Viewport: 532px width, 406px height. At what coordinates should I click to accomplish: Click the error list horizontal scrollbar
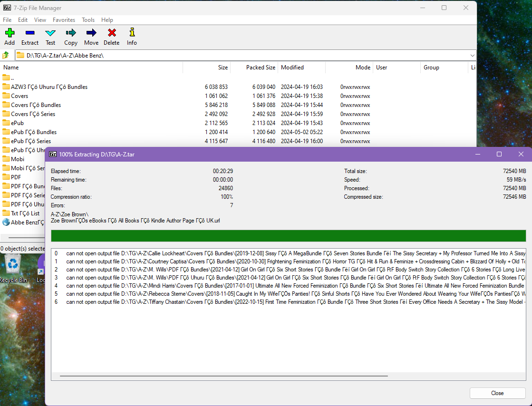223,376
